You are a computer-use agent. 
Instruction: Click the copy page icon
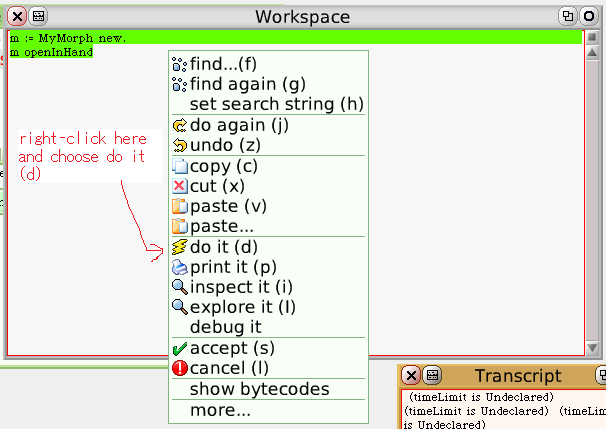tap(180, 166)
